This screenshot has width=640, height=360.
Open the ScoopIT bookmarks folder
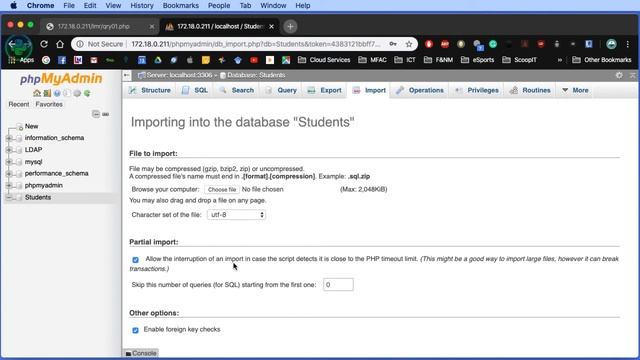click(519, 60)
